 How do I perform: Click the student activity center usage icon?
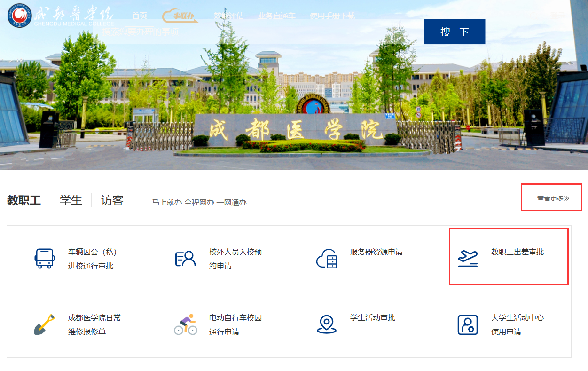click(x=468, y=324)
